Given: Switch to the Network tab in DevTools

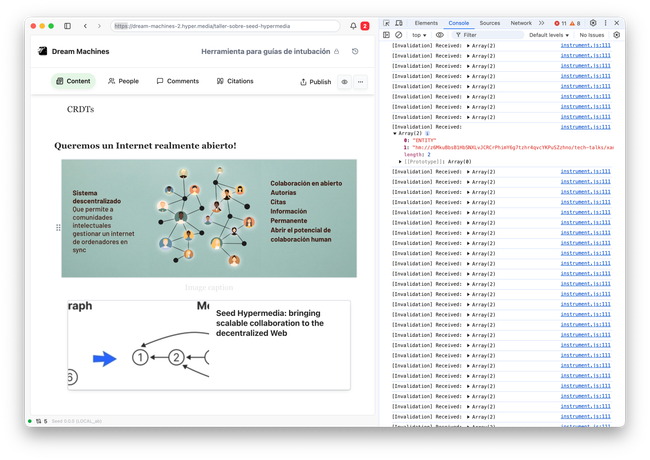Looking at the screenshot, I should click(x=521, y=22).
